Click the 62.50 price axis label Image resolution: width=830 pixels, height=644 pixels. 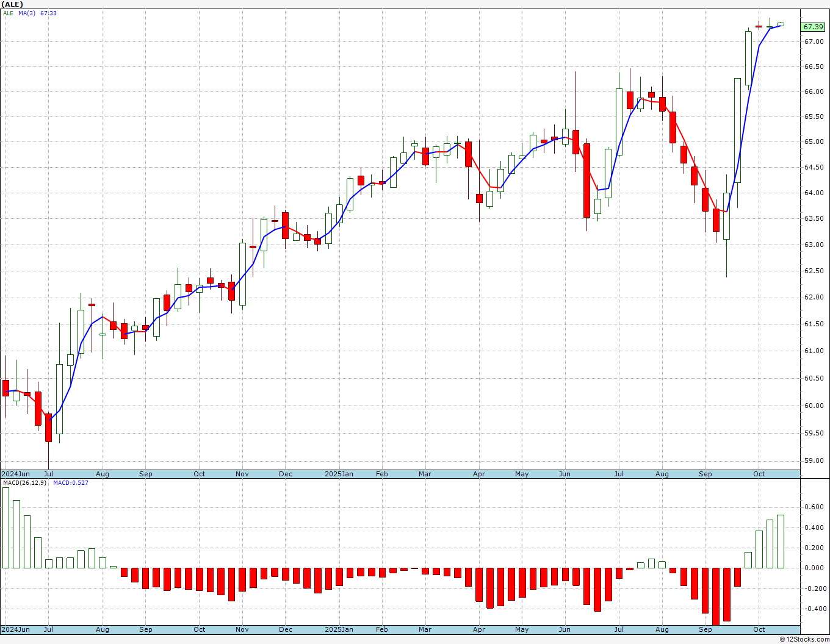tap(813, 271)
